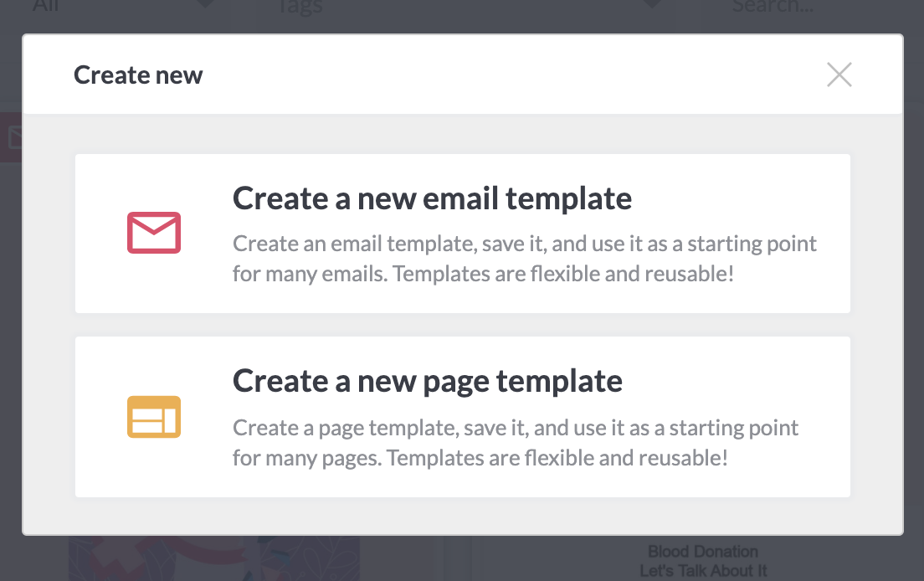Close the Create new dialog
This screenshot has width=924, height=581.
(x=839, y=75)
